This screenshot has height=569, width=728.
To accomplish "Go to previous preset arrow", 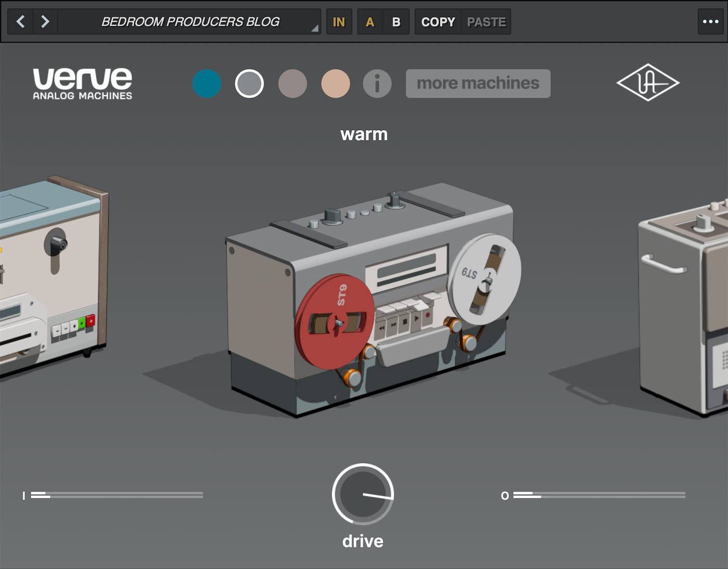I will coord(20,22).
